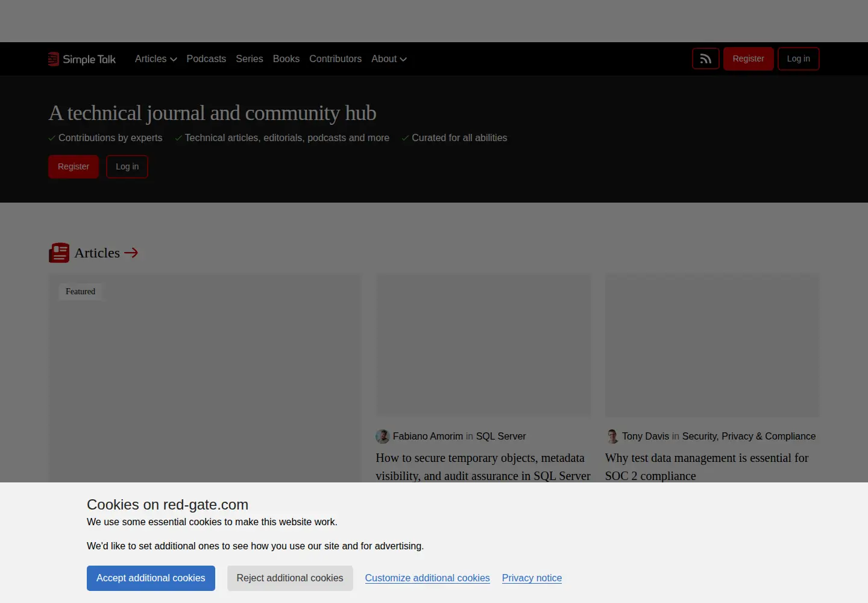This screenshot has width=868, height=603.
Task: Click Log in button under the hero heading
Action: click(x=127, y=166)
